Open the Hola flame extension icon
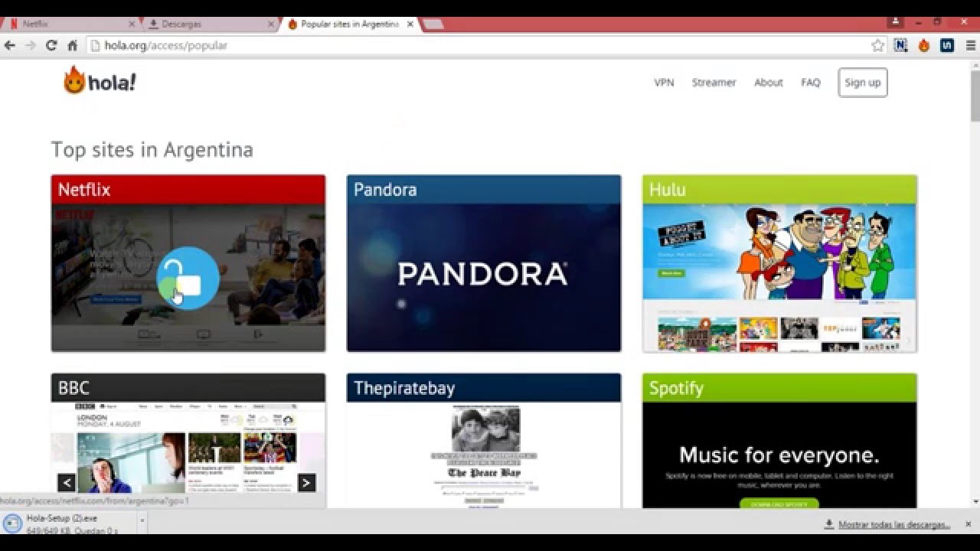The image size is (980, 551). click(x=924, y=46)
